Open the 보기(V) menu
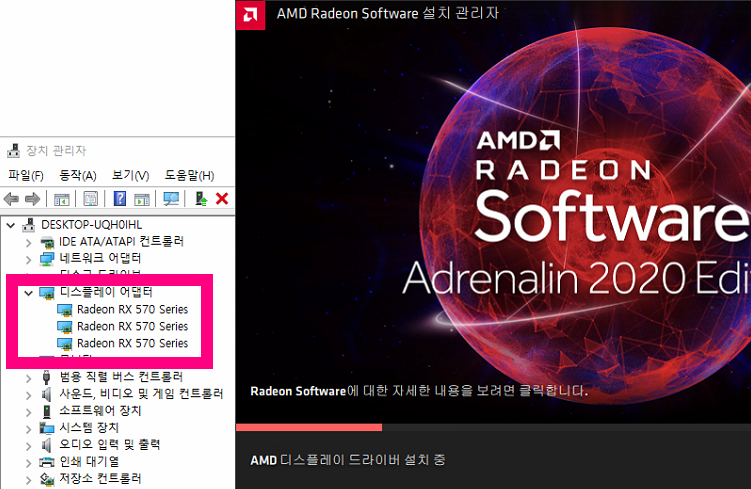 (x=130, y=176)
